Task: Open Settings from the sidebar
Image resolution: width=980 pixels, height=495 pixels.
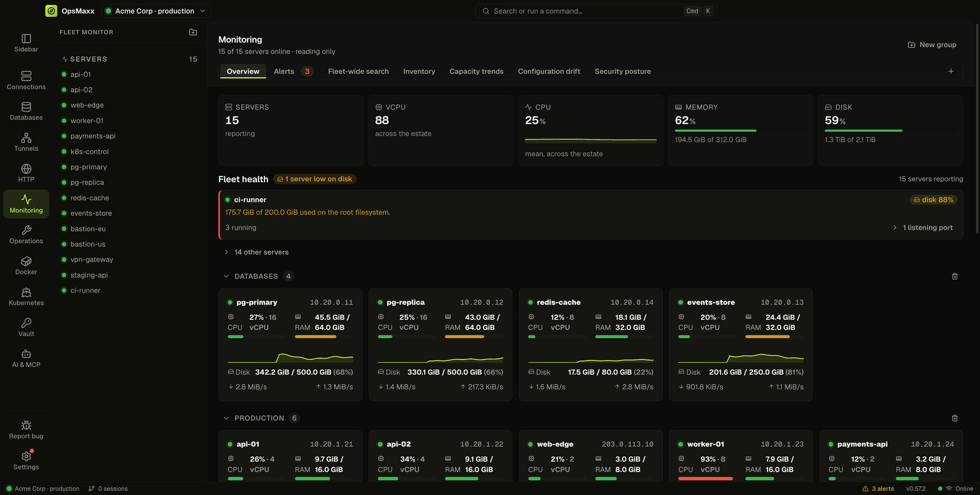Action: [x=26, y=461]
